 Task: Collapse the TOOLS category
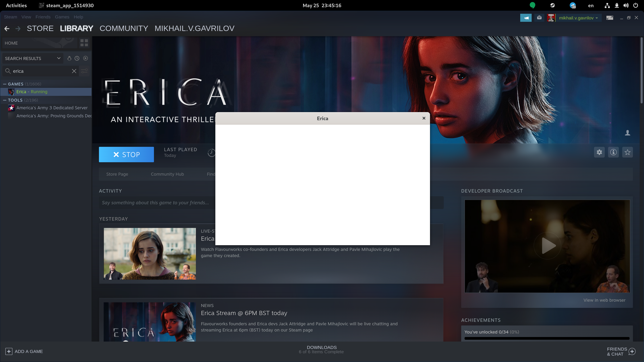5,100
